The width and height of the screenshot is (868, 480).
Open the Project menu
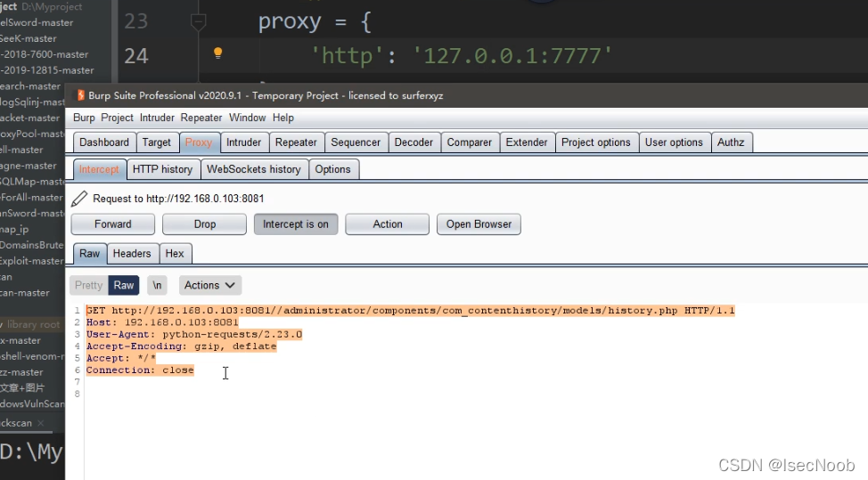click(x=117, y=118)
